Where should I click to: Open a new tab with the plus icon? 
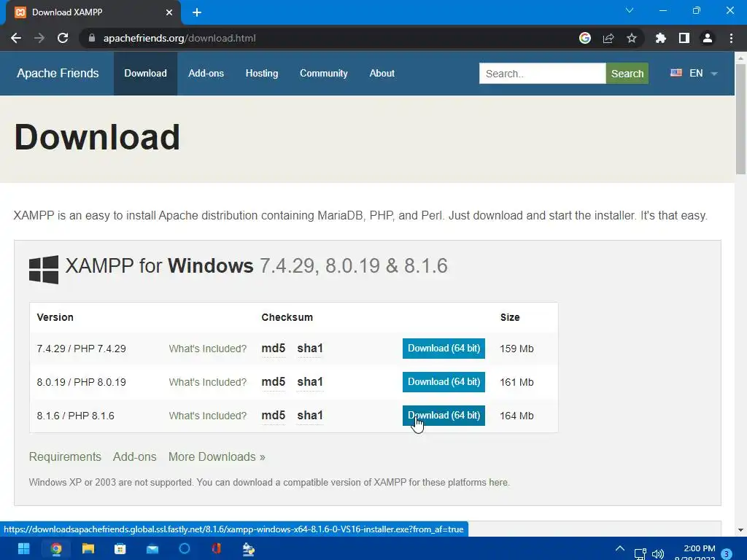(x=197, y=12)
